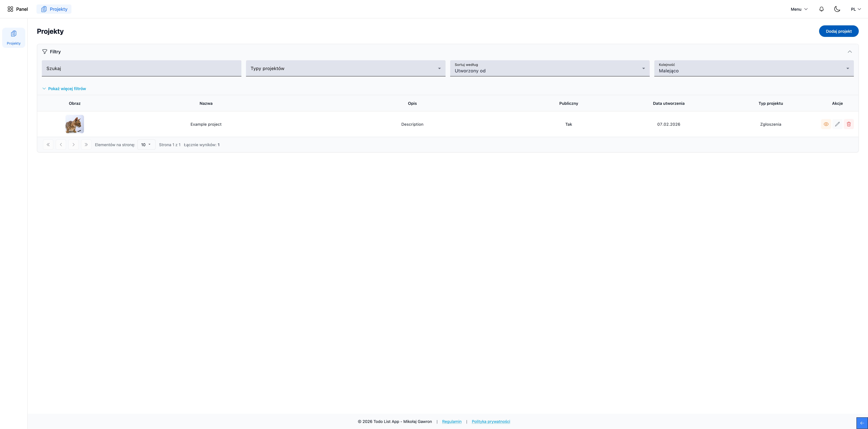
Task: Click Nazwa column header
Action: point(206,103)
